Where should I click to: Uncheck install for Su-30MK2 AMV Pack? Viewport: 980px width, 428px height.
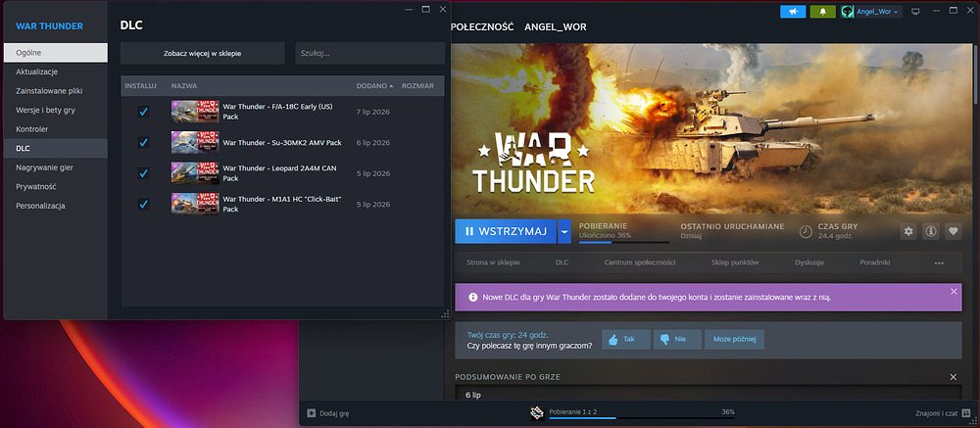pyautogui.click(x=143, y=142)
